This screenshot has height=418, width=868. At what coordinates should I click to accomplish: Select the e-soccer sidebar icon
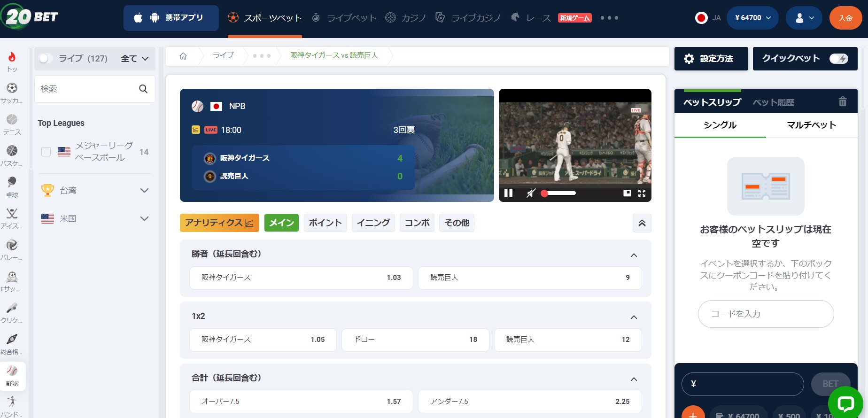(12, 276)
